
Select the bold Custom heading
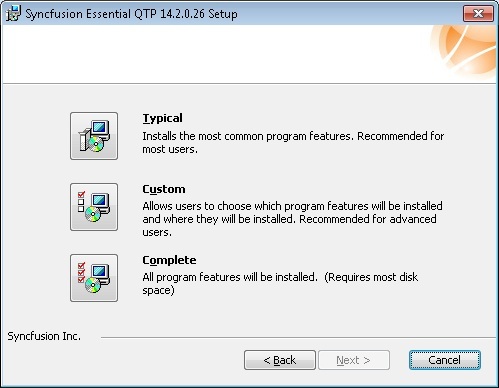164,189
